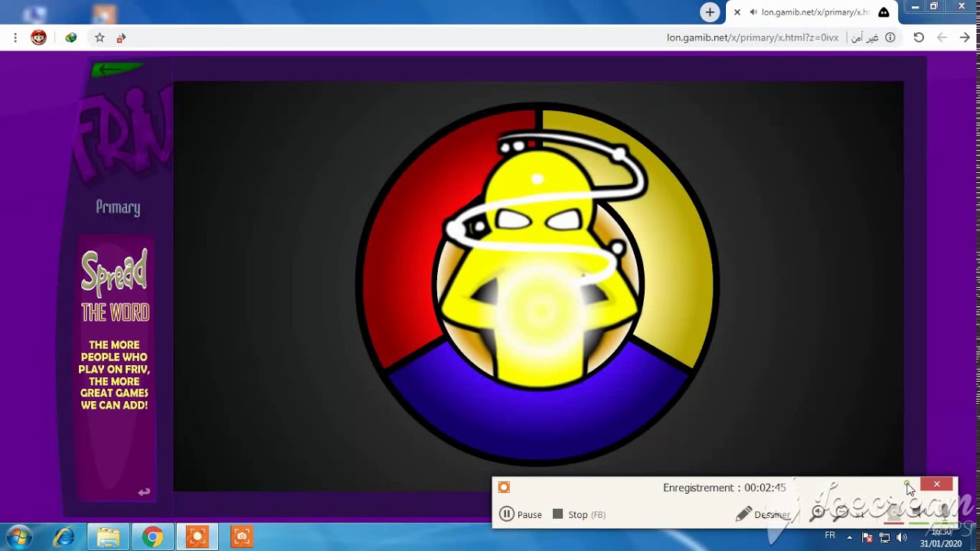Launch Internet Explorer from the taskbar
This screenshot has height=551, width=980.
coord(64,537)
